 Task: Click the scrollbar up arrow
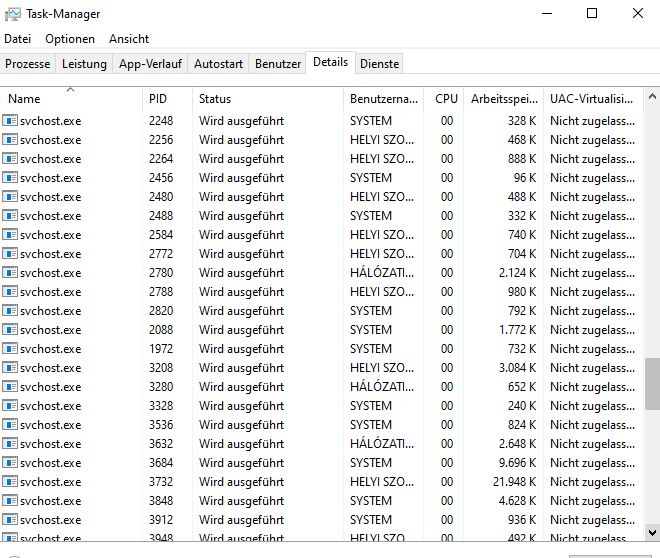point(652,97)
